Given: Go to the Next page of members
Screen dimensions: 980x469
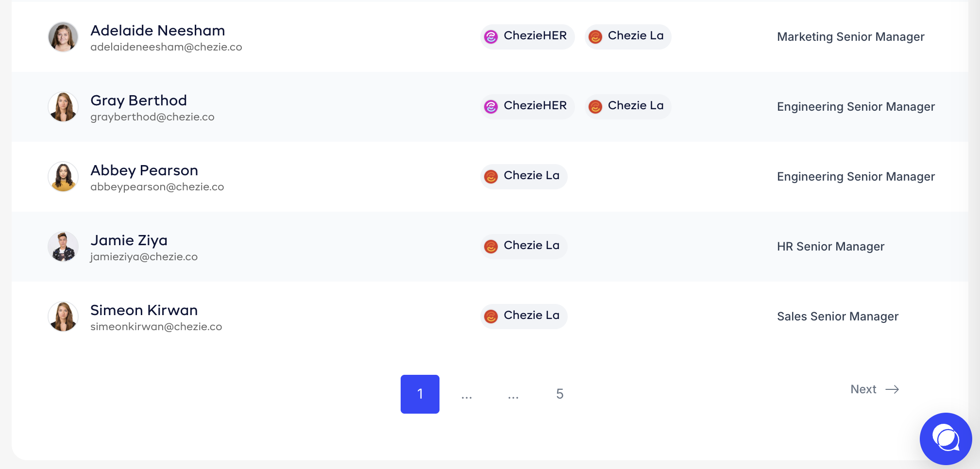Looking at the screenshot, I should (863, 389).
